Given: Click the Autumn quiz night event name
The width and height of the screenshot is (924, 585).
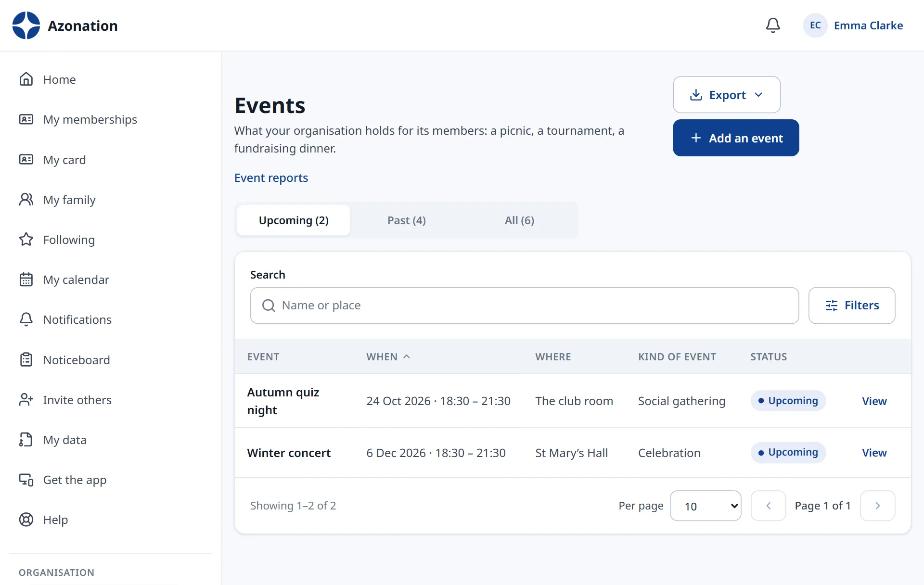Looking at the screenshot, I should pyautogui.click(x=283, y=401).
